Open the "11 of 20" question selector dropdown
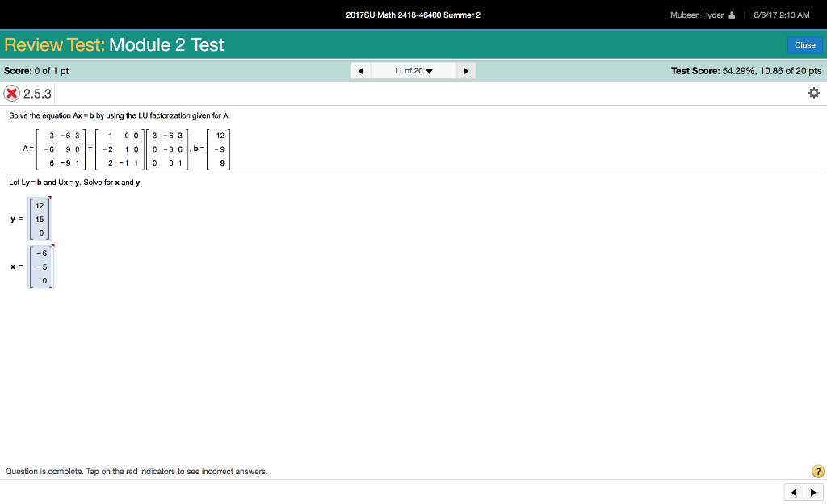The width and height of the screenshot is (827, 504). (x=413, y=70)
